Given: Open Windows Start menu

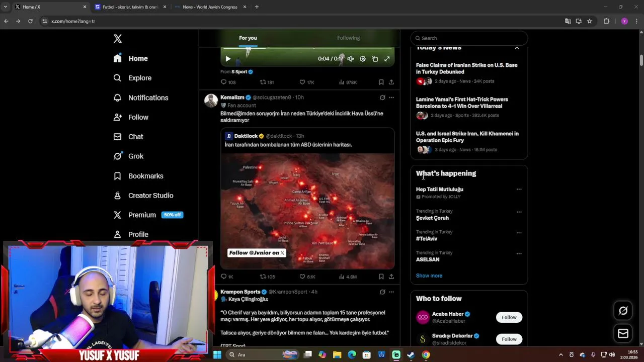Looking at the screenshot, I should click(217, 354).
